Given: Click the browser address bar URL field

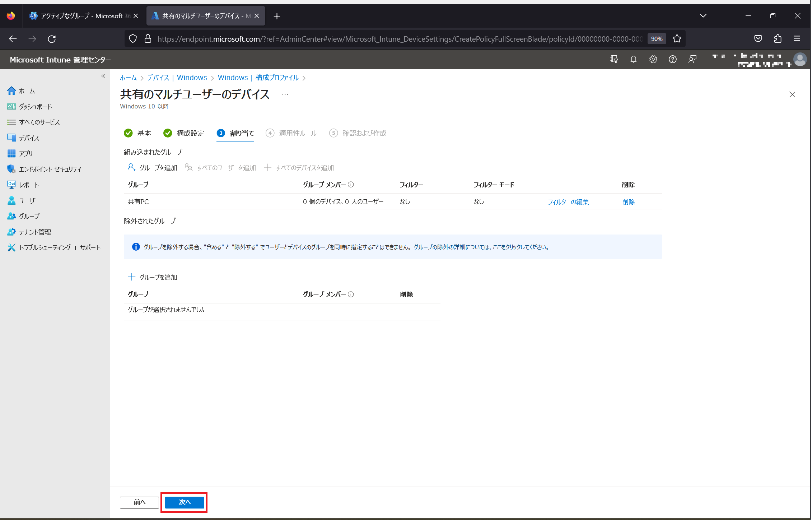Looking at the screenshot, I should point(395,39).
